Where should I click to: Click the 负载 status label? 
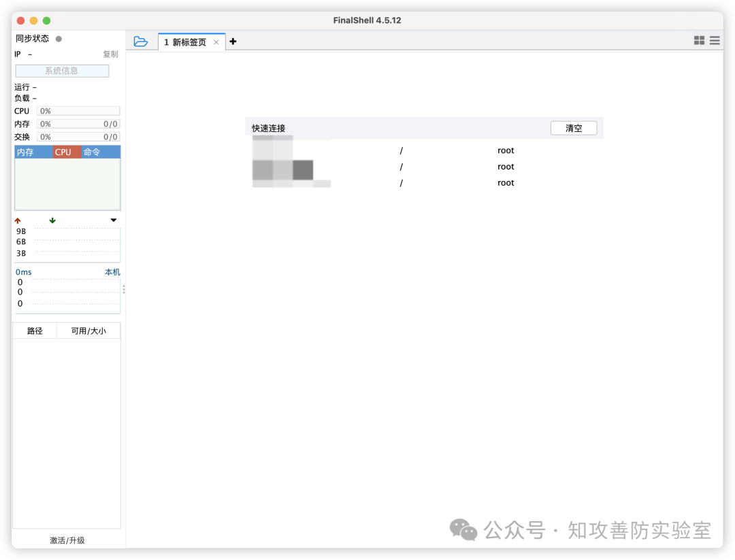click(x=22, y=99)
